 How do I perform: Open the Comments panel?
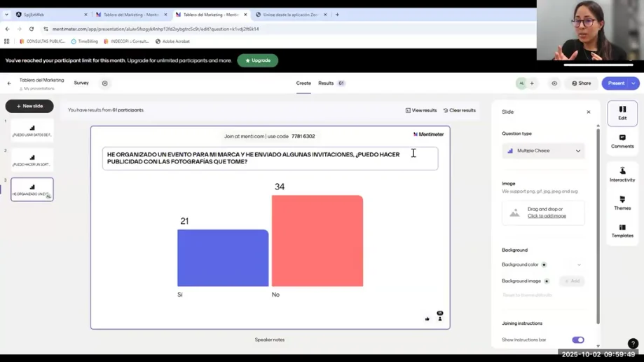pyautogui.click(x=622, y=141)
